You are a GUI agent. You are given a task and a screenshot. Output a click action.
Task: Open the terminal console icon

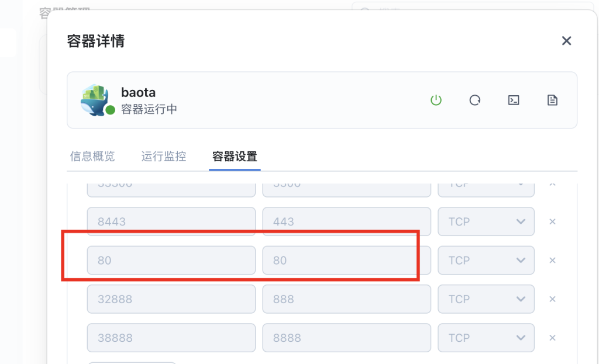point(514,100)
